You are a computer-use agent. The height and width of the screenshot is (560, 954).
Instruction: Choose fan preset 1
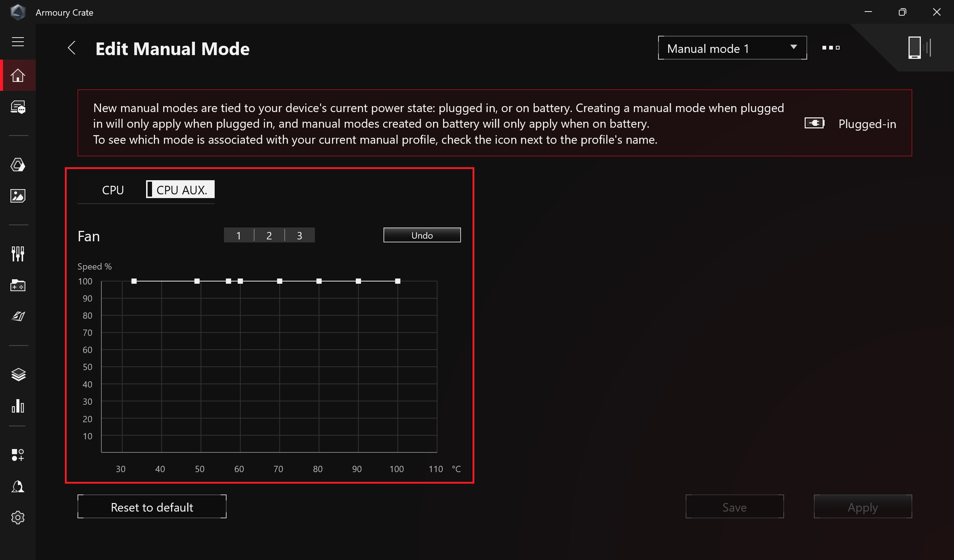click(238, 235)
